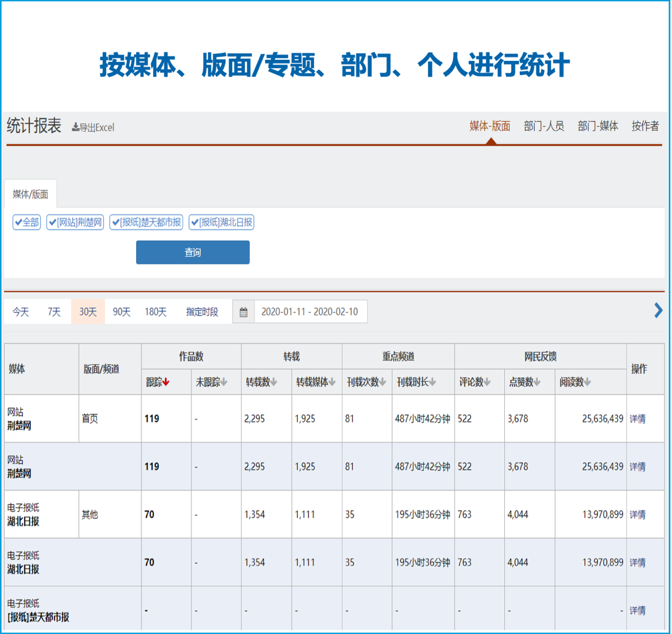Image resolution: width=672 pixels, height=634 pixels.
Task: Select the 30天 time range
Action: pos(88,312)
